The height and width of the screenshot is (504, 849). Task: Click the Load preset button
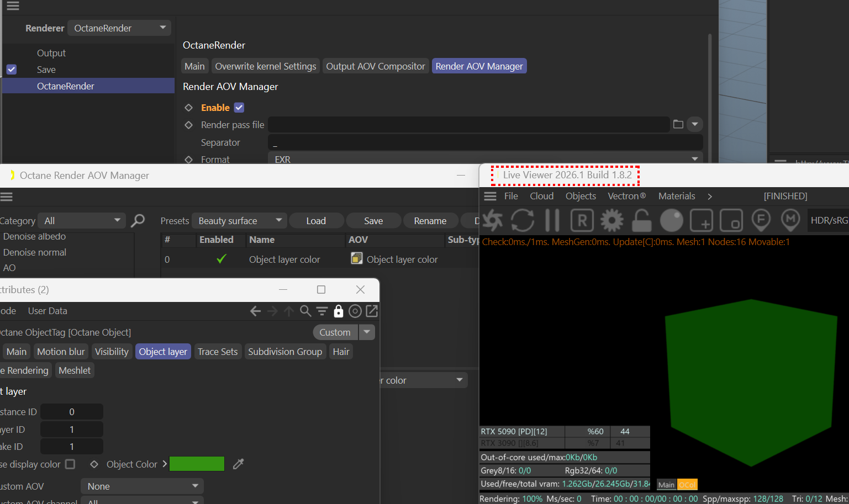(316, 221)
